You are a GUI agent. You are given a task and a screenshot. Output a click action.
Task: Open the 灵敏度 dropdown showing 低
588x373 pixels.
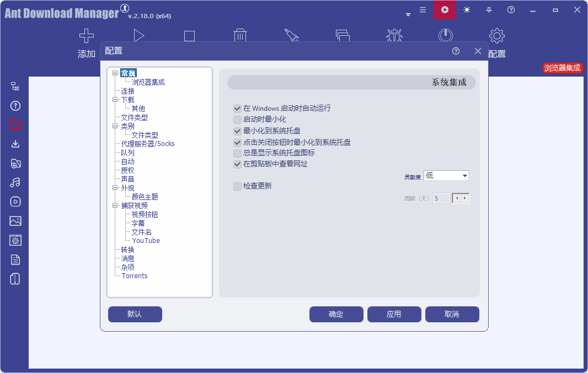click(446, 176)
